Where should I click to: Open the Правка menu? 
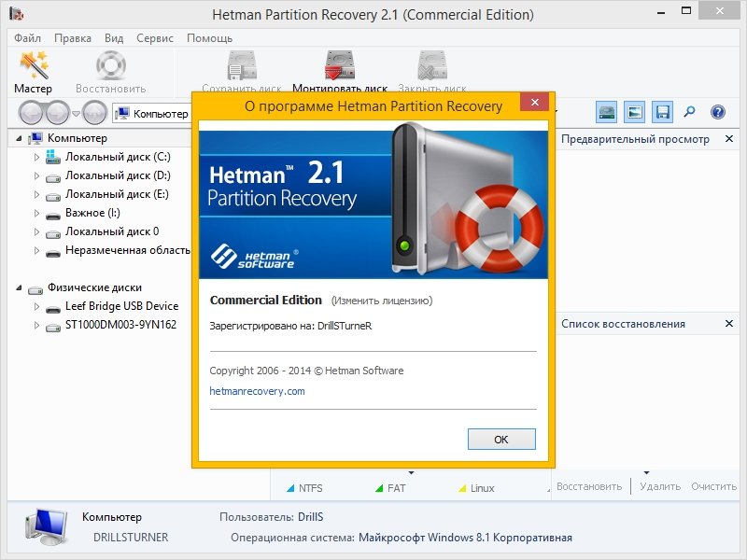73,38
